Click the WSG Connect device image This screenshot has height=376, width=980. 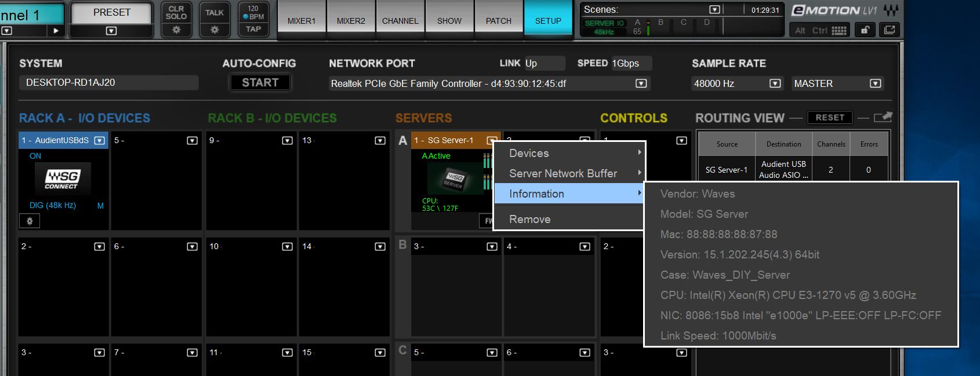[63, 180]
